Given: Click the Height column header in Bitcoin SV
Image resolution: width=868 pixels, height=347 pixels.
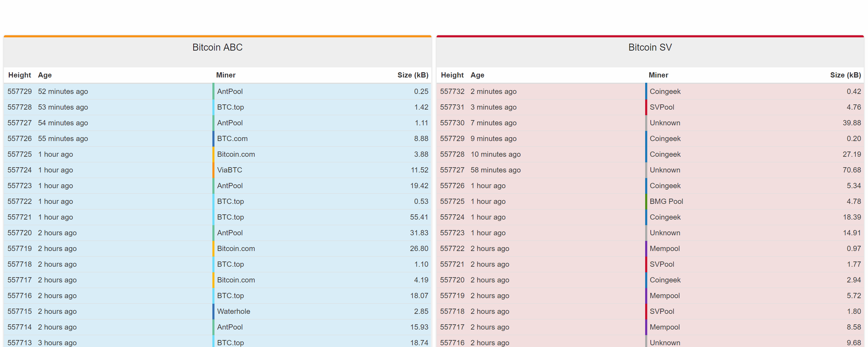Looking at the screenshot, I should coord(452,75).
